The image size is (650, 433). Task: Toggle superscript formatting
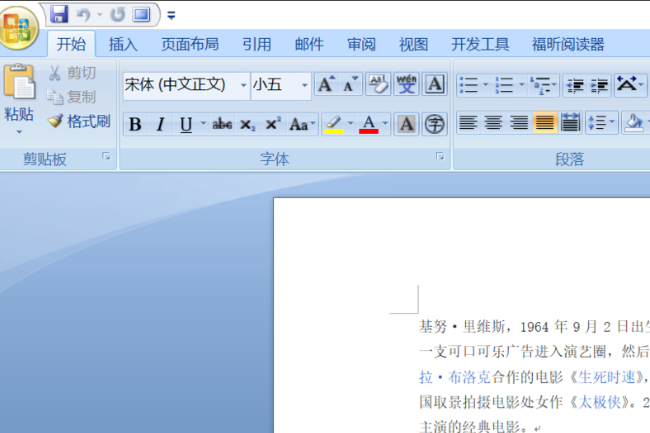point(273,124)
